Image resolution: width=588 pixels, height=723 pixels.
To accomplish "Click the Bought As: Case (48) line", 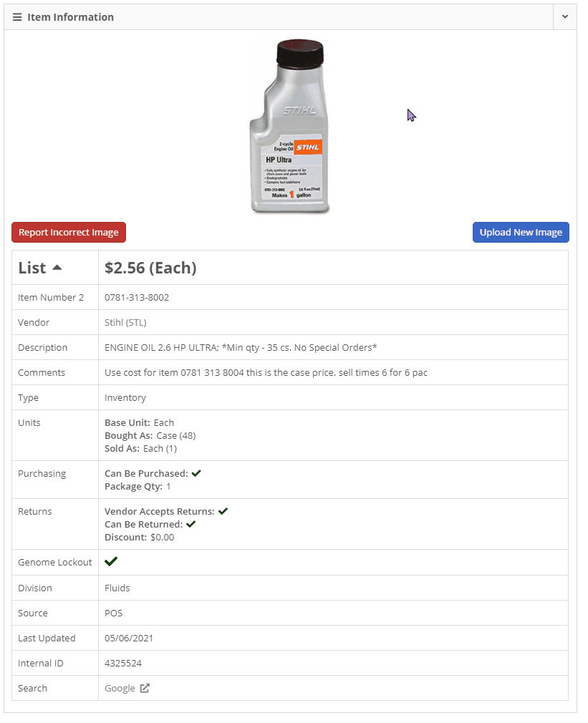I will tap(150, 435).
